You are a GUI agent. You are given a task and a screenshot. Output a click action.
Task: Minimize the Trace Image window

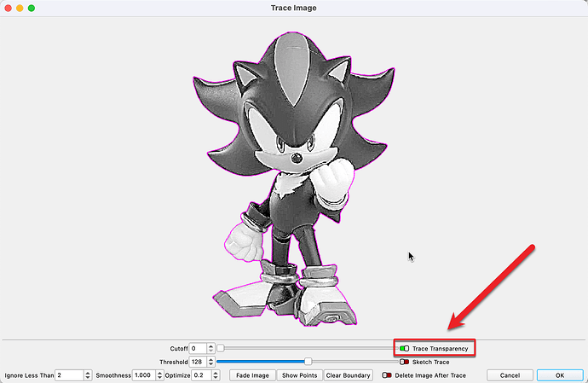pos(20,8)
